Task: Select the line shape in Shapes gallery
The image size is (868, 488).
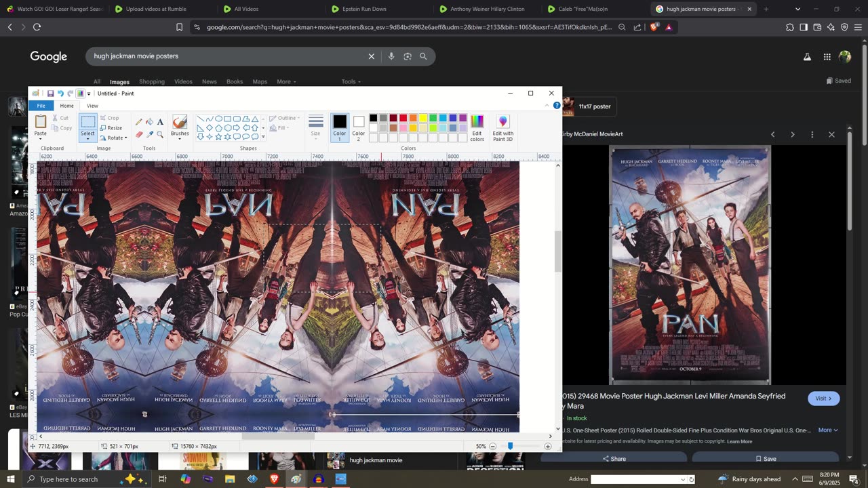Action: (201, 119)
